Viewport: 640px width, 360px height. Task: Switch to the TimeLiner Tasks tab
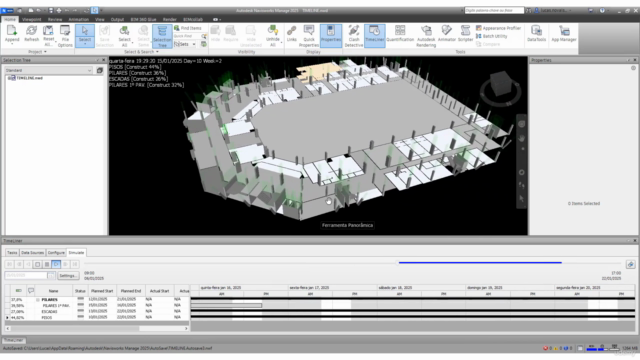(x=12, y=253)
